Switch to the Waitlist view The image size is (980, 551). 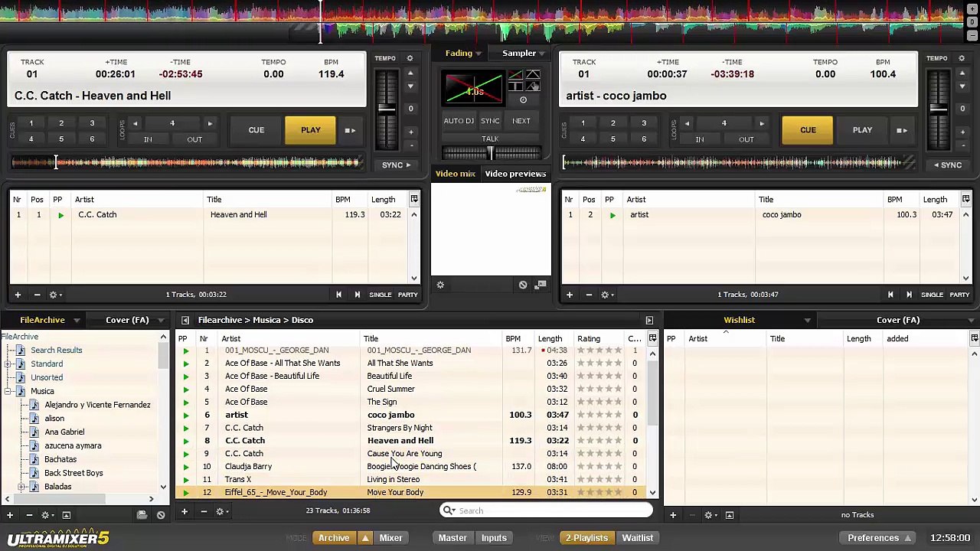[x=638, y=538]
